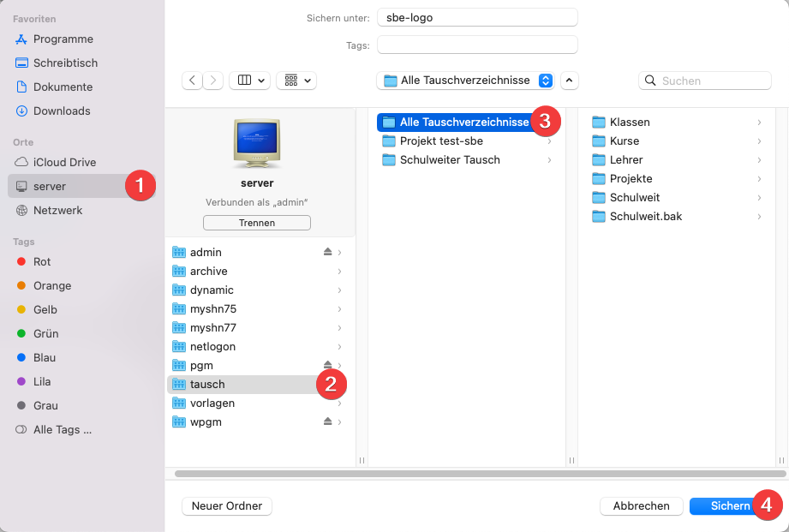
Task: Open Programme in the Favoriten sidebar
Action: [54, 39]
